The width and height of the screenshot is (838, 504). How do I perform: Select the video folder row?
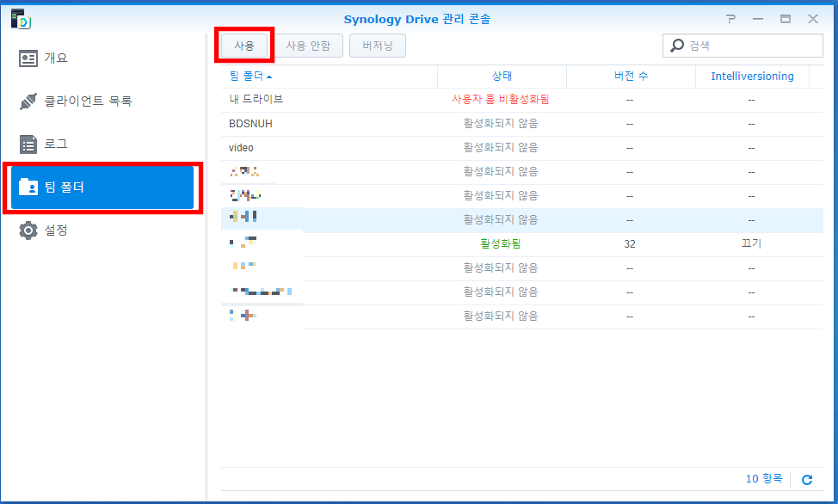[522, 148]
